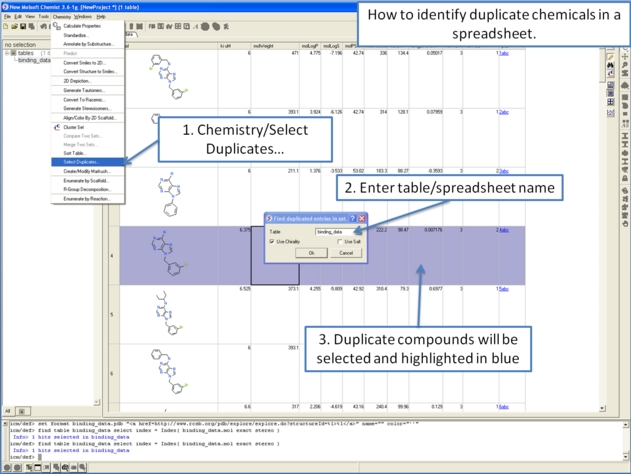This screenshot has height=474, width=631.
Task: Click the new file toolbar icon
Action: click(5, 26)
